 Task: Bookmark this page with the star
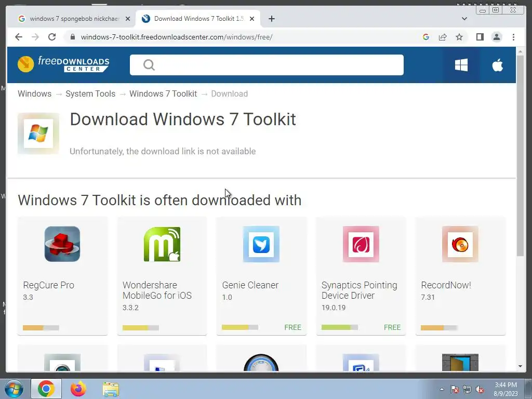(459, 37)
